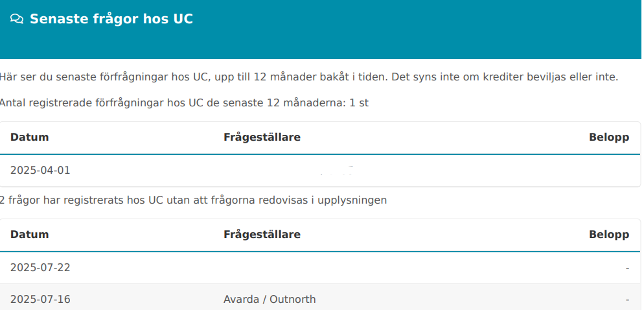Click the faint Frågeställare cell for 2025-04-01
Image resolution: width=644 pixels, height=310 pixels.
(337, 171)
